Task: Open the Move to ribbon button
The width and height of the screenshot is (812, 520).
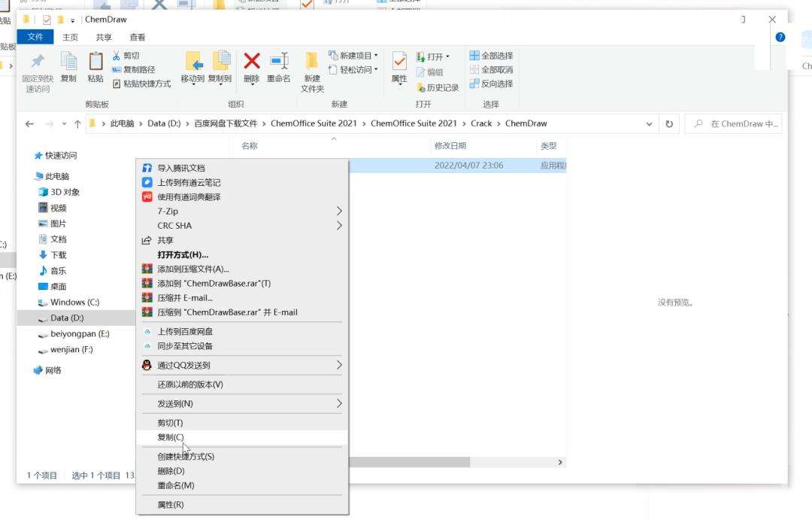Action: (x=192, y=68)
